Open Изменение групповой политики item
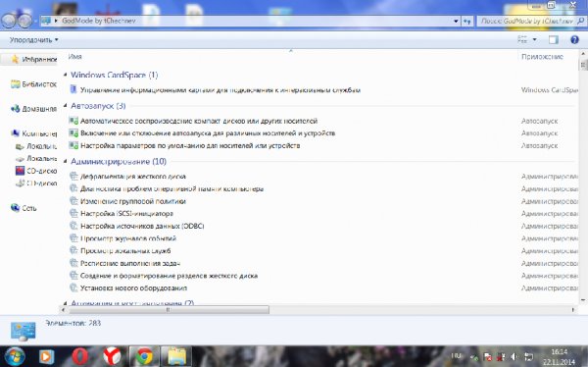The width and height of the screenshot is (588, 367). [133, 201]
